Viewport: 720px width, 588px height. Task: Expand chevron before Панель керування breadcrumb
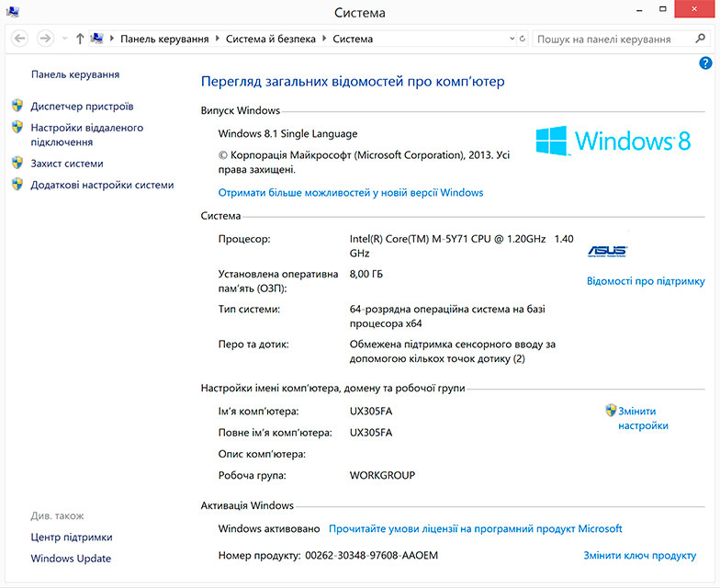[112, 39]
